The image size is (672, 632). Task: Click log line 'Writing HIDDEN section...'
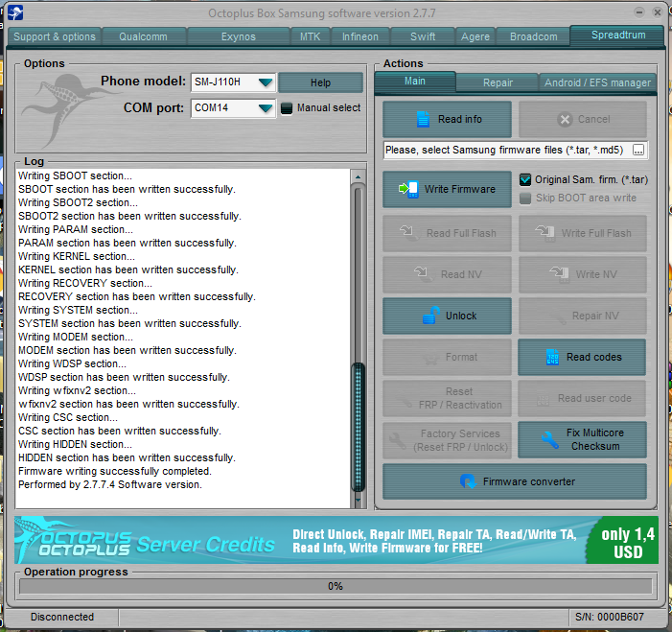tap(75, 444)
